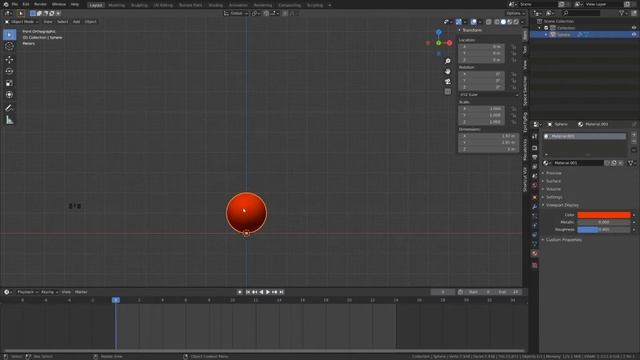Open the Object Mode dropdown

pos(21,22)
